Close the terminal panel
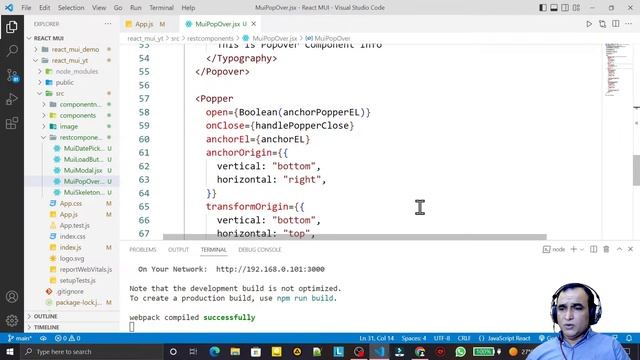640x360 pixels. (630, 249)
